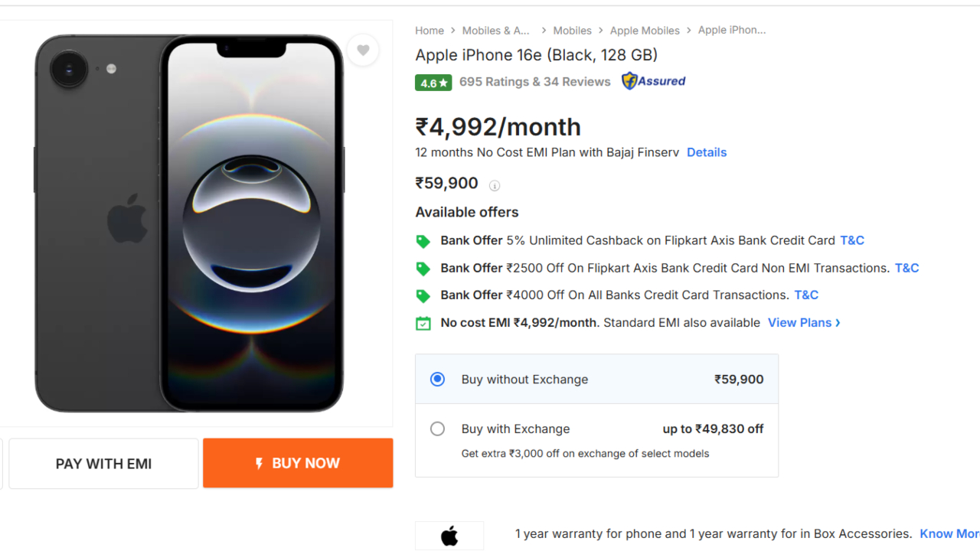980x551 pixels.
Task: Open the Mobiles breadcrumb link
Action: tap(572, 31)
